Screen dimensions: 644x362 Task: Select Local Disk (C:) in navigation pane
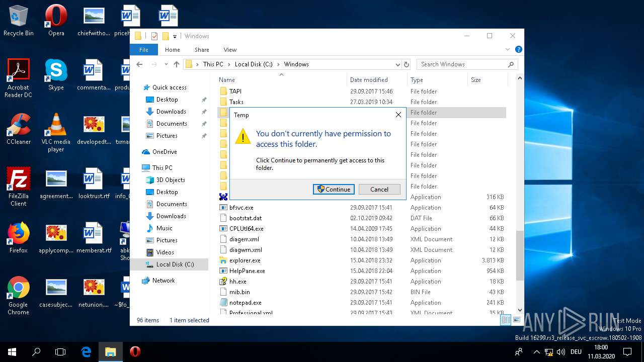tap(175, 264)
